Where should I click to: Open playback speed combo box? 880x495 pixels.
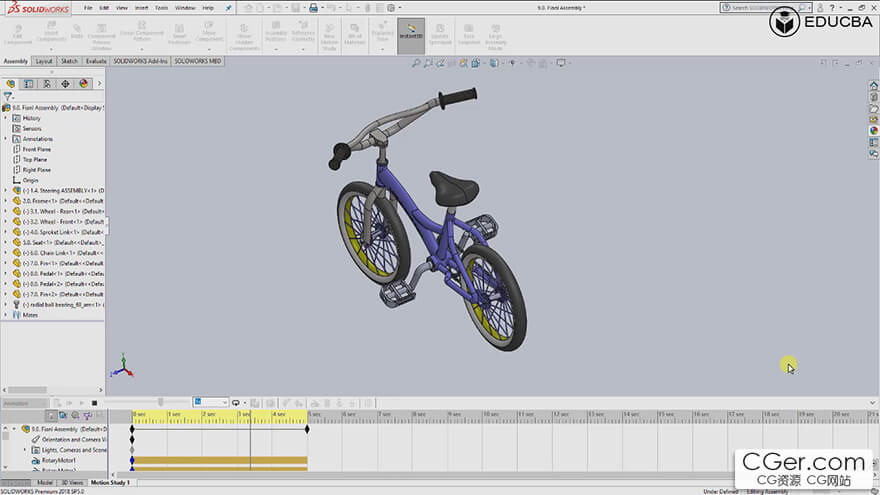(210, 402)
